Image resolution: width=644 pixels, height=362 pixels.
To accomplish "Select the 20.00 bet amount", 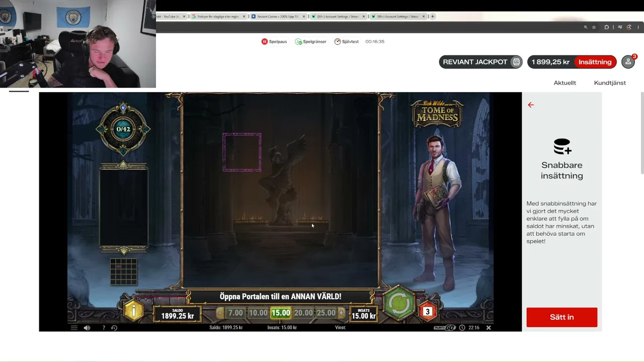I will (x=303, y=313).
